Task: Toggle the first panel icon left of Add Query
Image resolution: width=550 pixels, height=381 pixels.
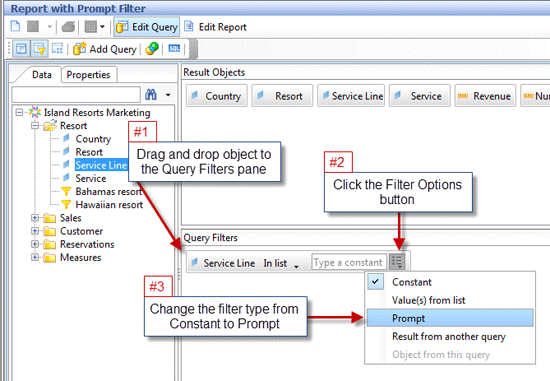Action: click(21, 49)
